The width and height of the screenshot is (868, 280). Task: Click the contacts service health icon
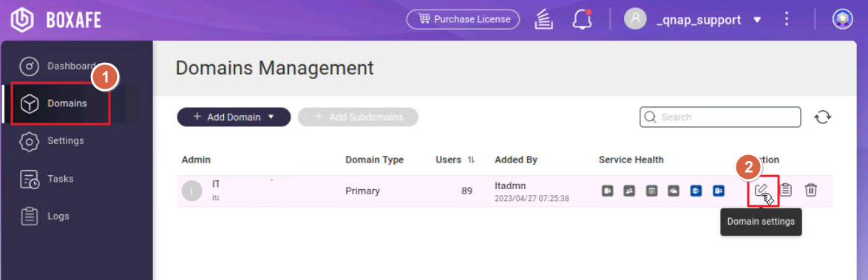click(629, 191)
